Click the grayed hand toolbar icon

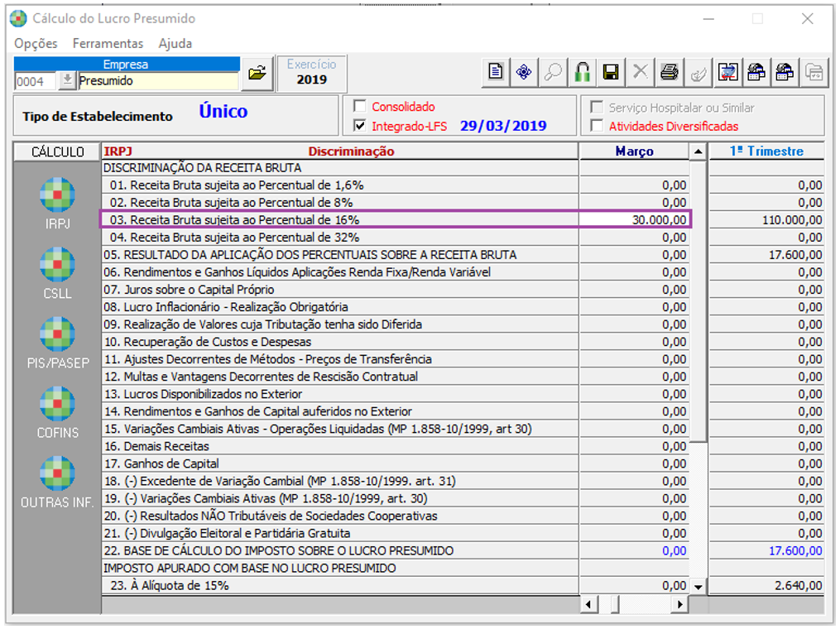tap(698, 72)
